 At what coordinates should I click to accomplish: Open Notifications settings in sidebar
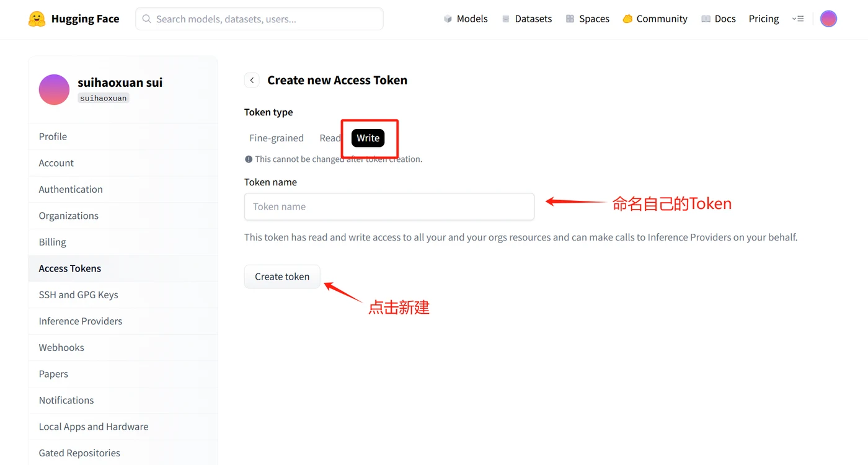point(123,400)
